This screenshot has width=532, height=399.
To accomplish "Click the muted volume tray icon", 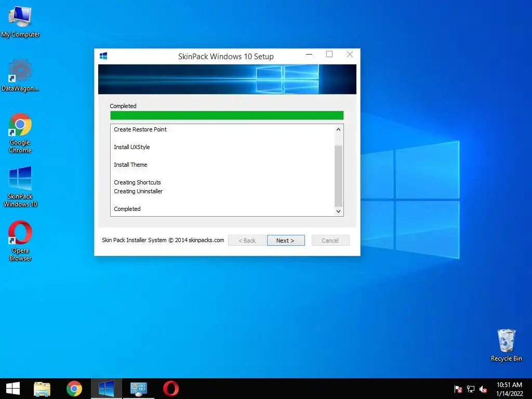I will (x=483, y=389).
